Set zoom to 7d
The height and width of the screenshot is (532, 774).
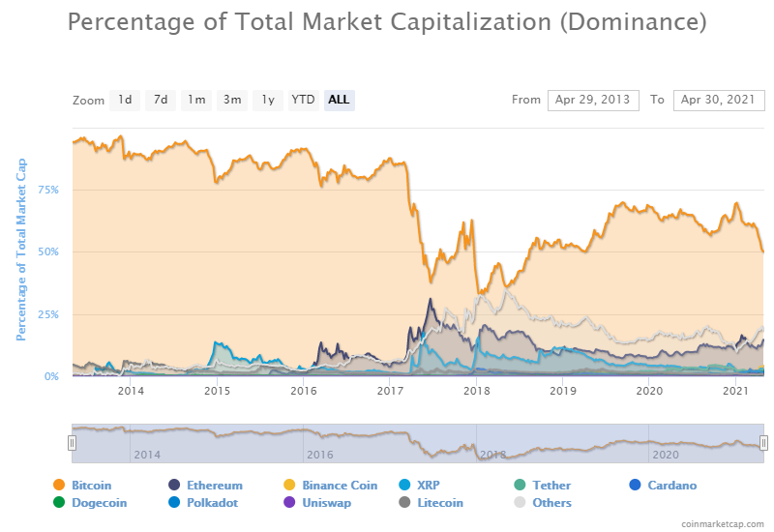click(x=161, y=100)
